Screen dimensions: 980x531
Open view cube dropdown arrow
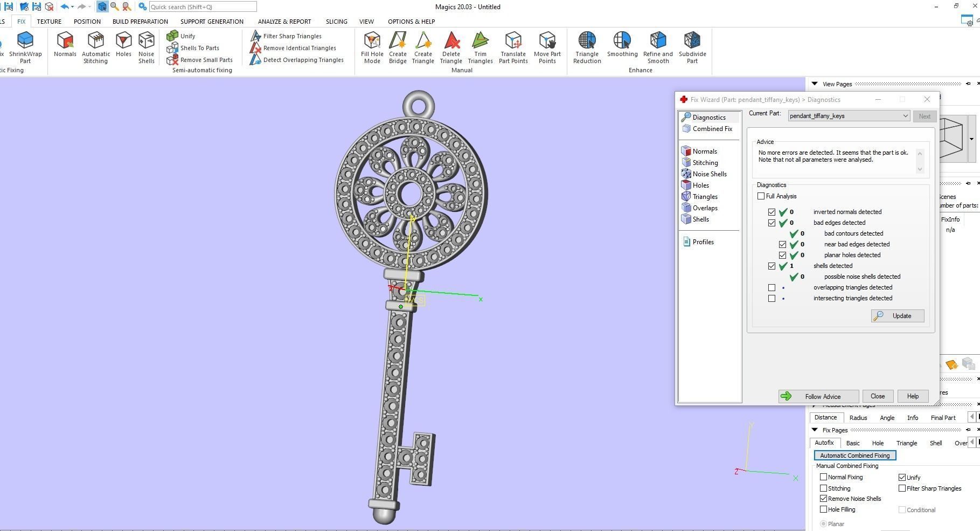pyautogui.click(x=971, y=139)
